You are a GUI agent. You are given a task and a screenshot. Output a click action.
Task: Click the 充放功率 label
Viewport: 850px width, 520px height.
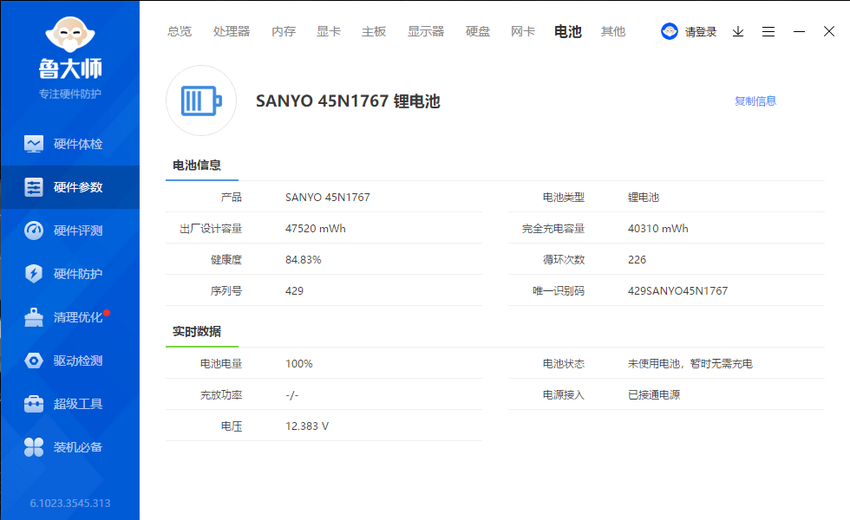(221, 395)
